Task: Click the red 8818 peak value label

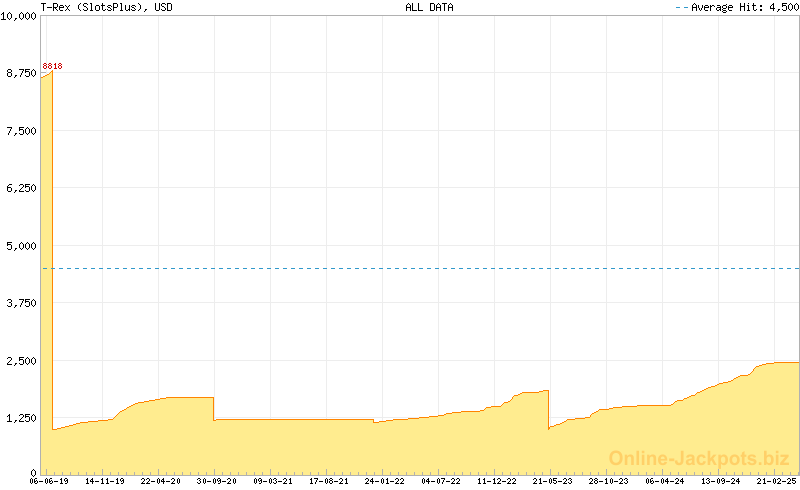Action: (x=52, y=66)
